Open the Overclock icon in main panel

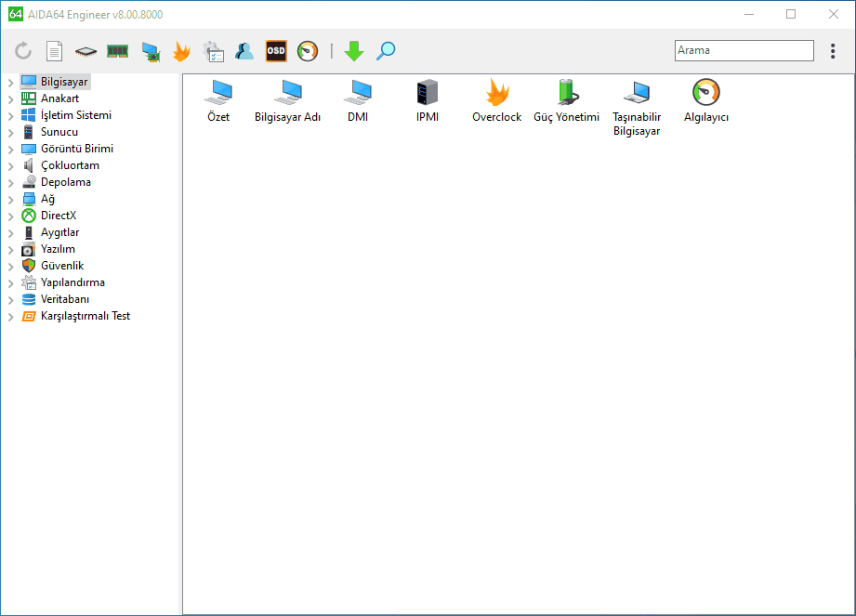pyautogui.click(x=497, y=93)
